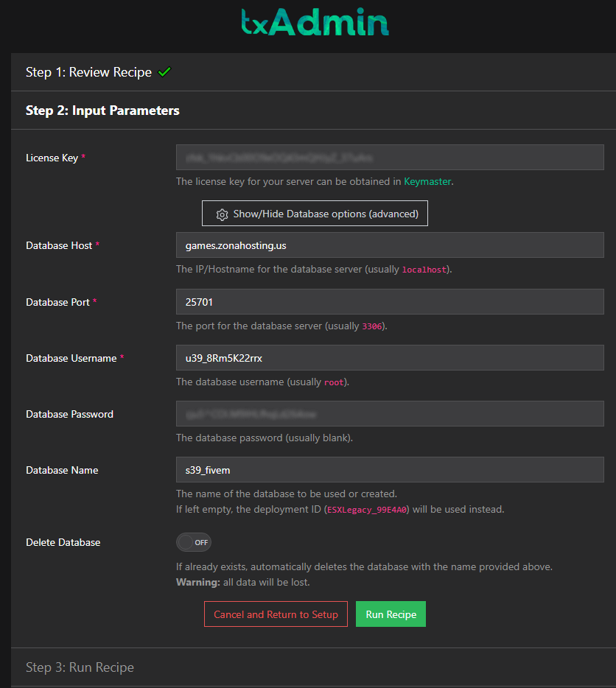
Task: Click the txAdmin logo
Action: tap(315, 22)
